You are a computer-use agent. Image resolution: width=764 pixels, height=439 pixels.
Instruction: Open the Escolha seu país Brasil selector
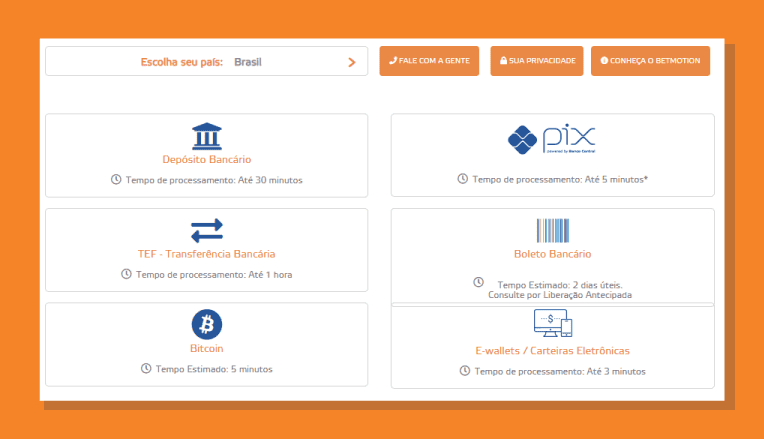pos(207,61)
